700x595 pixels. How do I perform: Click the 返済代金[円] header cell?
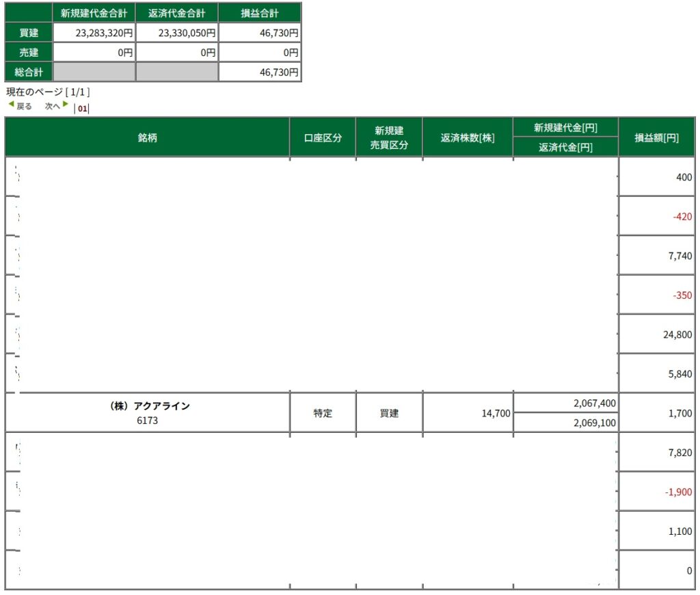565,147
